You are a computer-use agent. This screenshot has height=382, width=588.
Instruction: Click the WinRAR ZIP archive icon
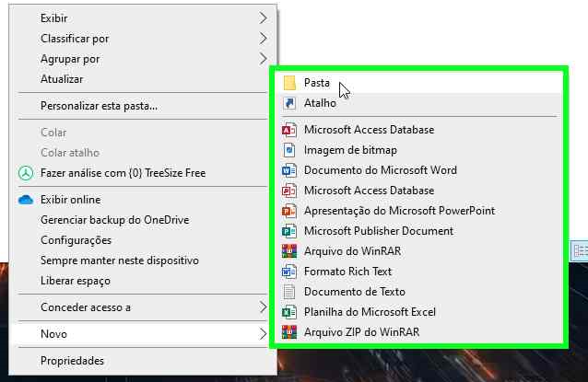point(289,332)
